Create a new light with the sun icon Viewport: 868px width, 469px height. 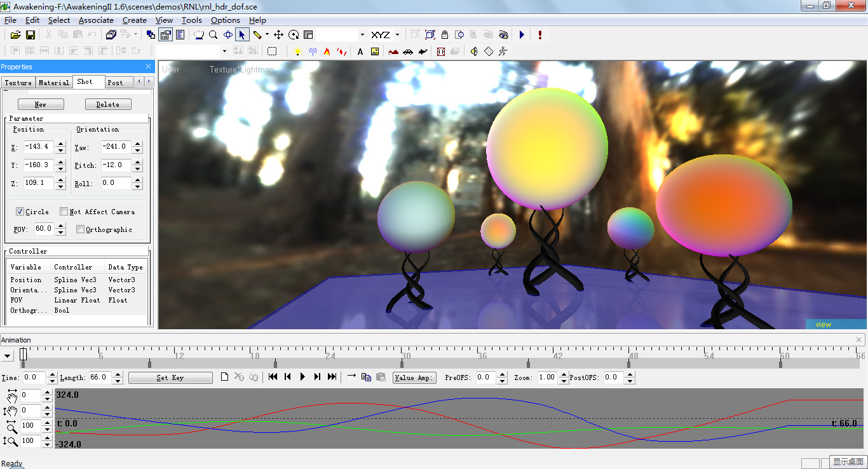point(297,51)
